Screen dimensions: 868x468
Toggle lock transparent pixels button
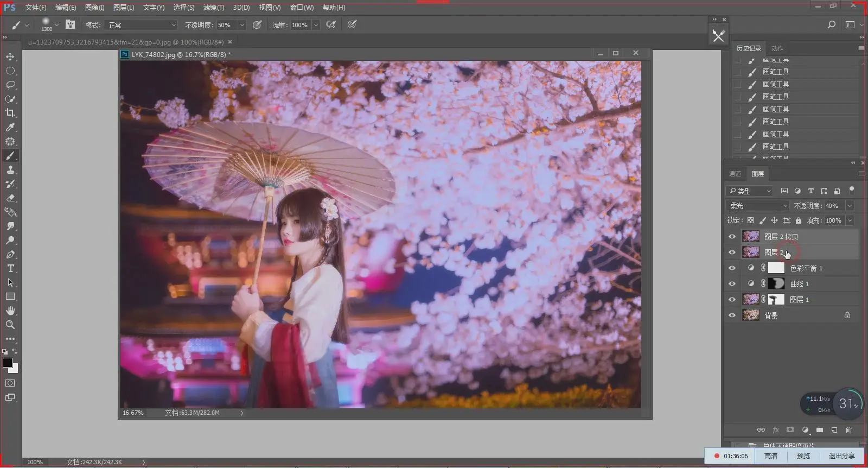tap(750, 220)
